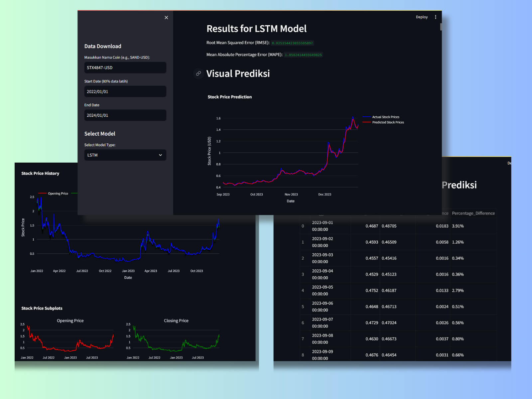Select table row date 2023-09-06
The width and height of the screenshot is (532, 399).
tap(322, 307)
